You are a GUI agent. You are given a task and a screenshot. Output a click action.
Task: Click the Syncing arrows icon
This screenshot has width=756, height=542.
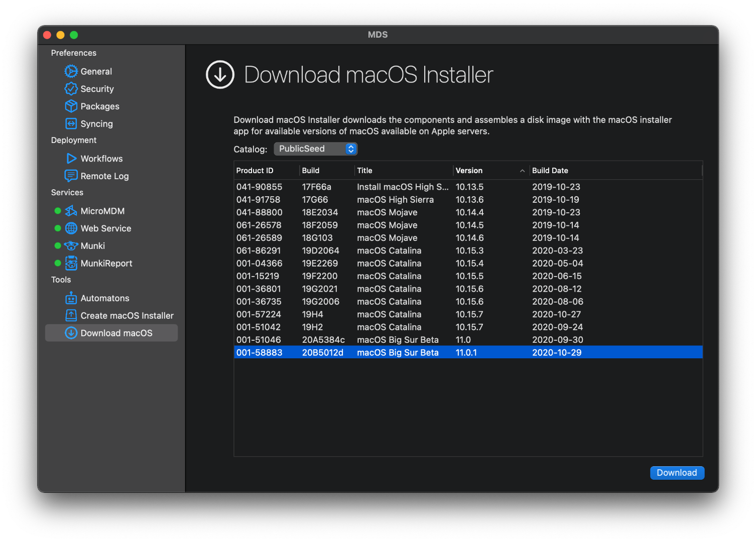pos(71,123)
